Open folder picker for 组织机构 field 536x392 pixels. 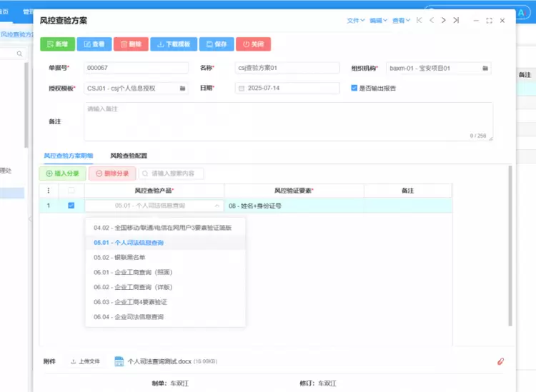(x=485, y=69)
